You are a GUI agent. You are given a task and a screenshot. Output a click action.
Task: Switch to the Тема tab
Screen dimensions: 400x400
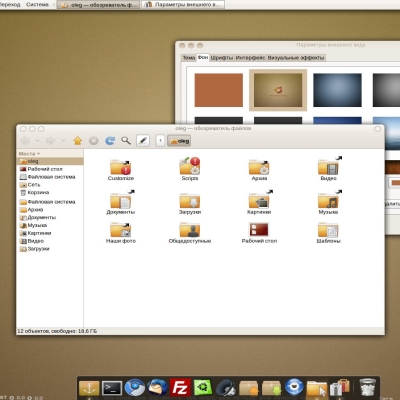coord(189,58)
